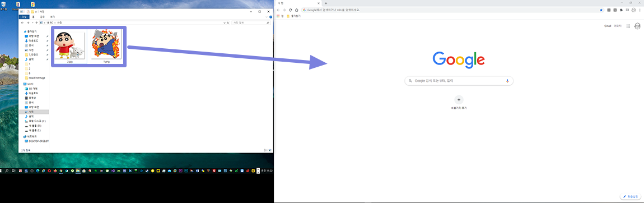Select Quick access in navigation pane
644x203 pixels.
click(30, 31)
